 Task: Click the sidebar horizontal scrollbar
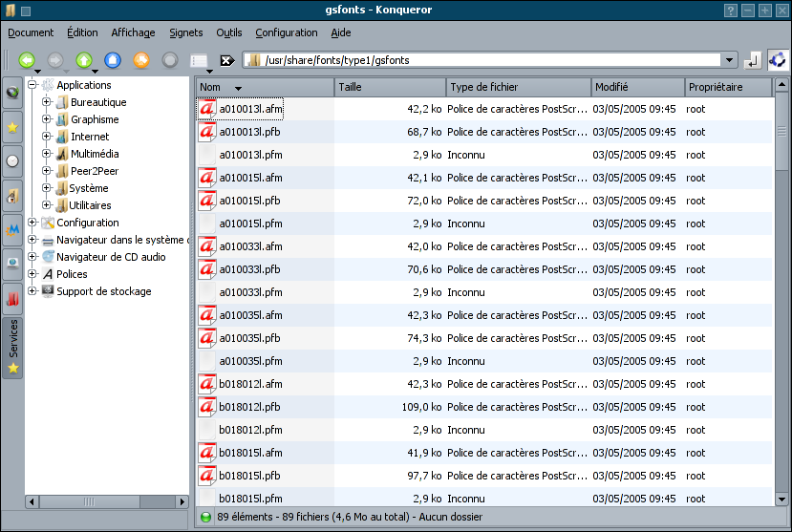coord(107,501)
